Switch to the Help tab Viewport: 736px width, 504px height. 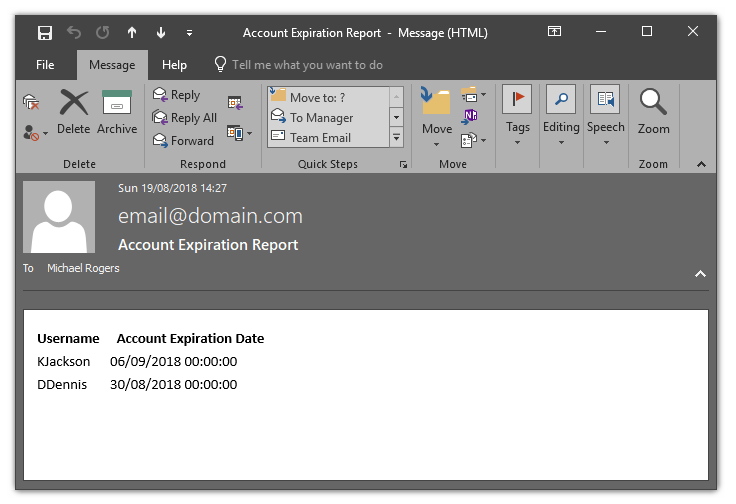174,65
